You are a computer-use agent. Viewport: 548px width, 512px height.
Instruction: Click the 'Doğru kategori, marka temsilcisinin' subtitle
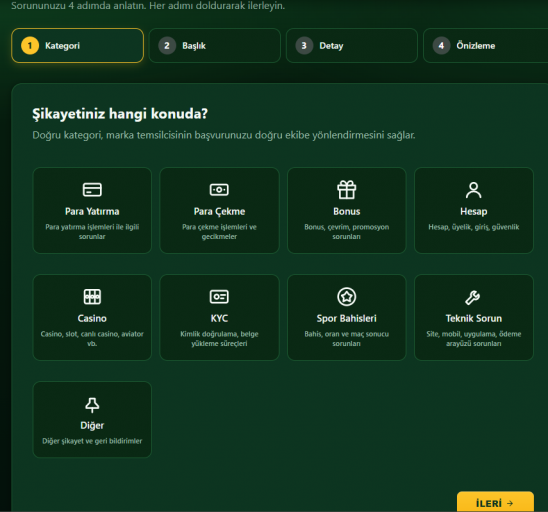pos(224,135)
